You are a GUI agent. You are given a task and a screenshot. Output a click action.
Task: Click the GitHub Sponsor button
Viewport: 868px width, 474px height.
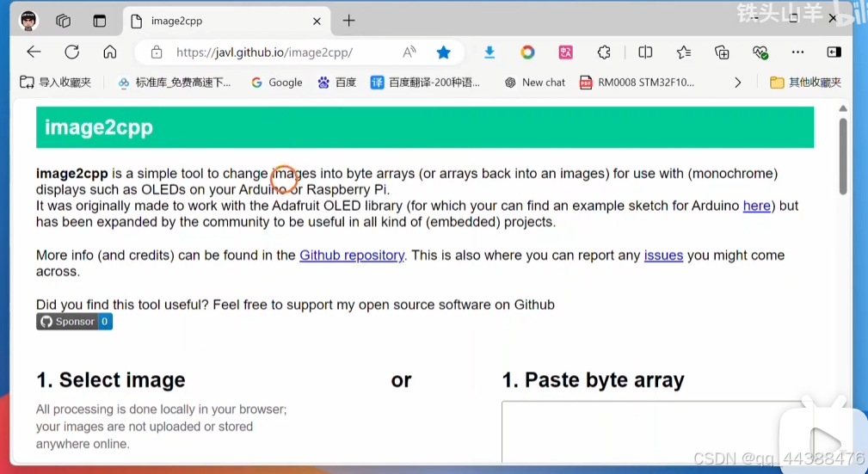pos(67,322)
